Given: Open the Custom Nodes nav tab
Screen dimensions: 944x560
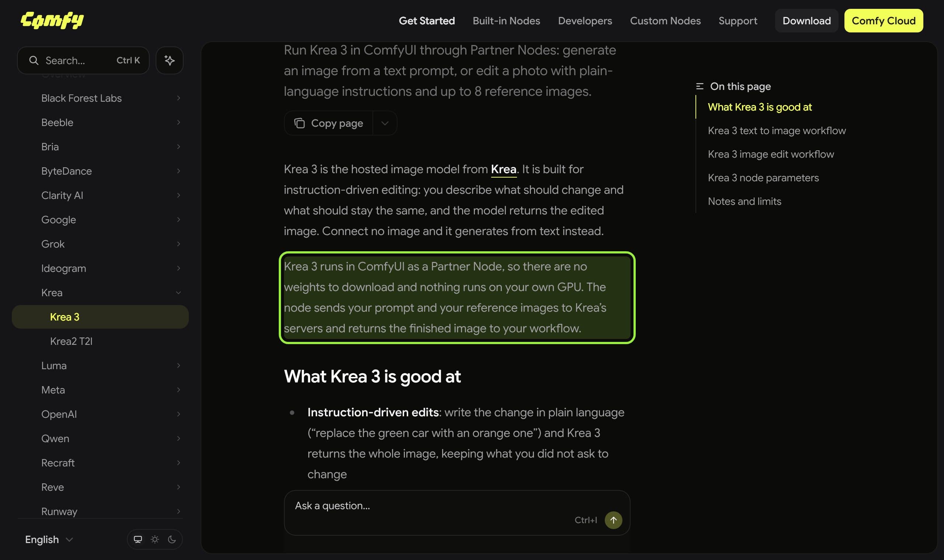Looking at the screenshot, I should pos(665,21).
